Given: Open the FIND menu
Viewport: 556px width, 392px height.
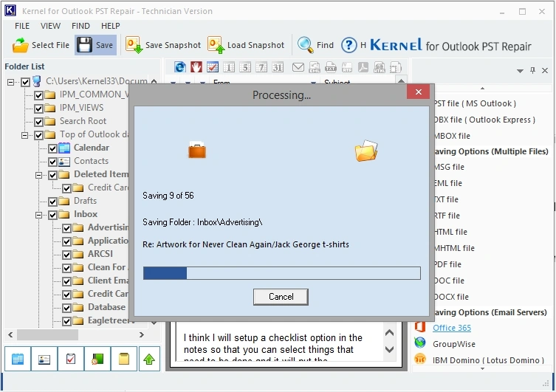Looking at the screenshot, I should 80,26.
